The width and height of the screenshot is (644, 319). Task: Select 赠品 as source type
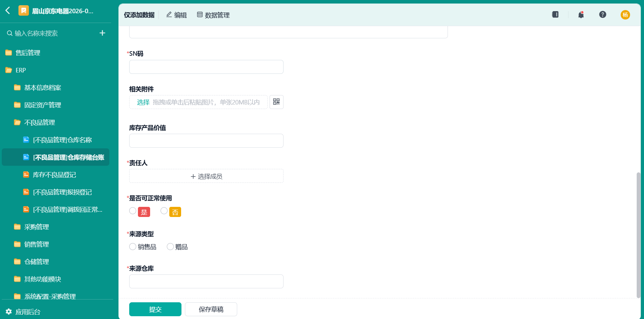170,247
